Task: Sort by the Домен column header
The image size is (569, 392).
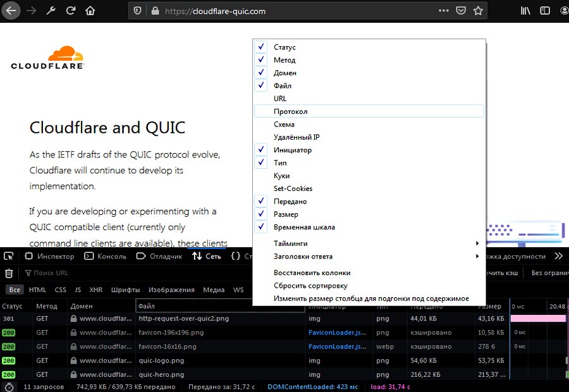Action: point(101,306)
